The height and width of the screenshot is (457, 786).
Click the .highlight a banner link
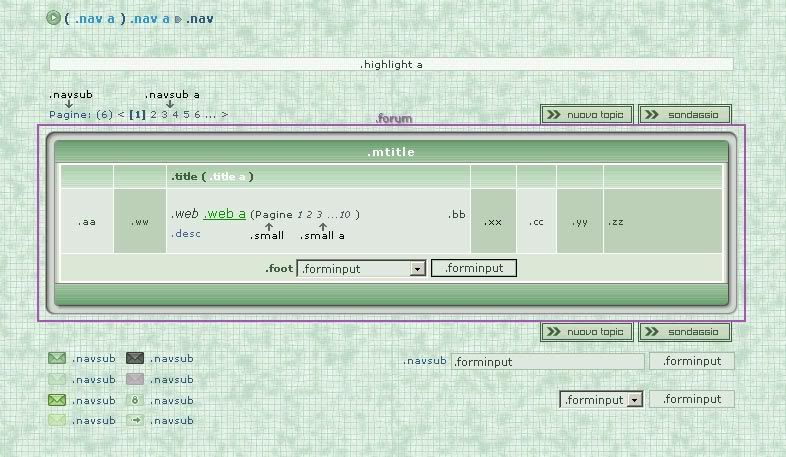(391, 64)
